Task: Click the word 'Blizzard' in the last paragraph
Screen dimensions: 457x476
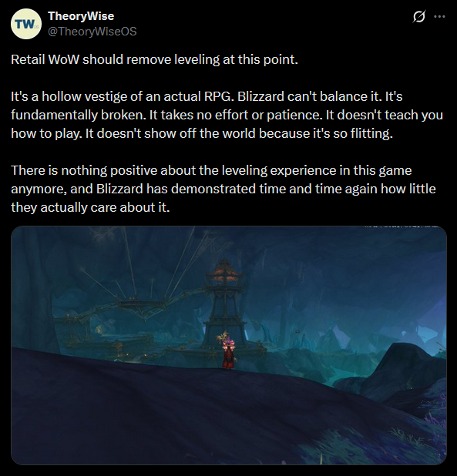Action: pyautogui.click(x=119, y=189)
